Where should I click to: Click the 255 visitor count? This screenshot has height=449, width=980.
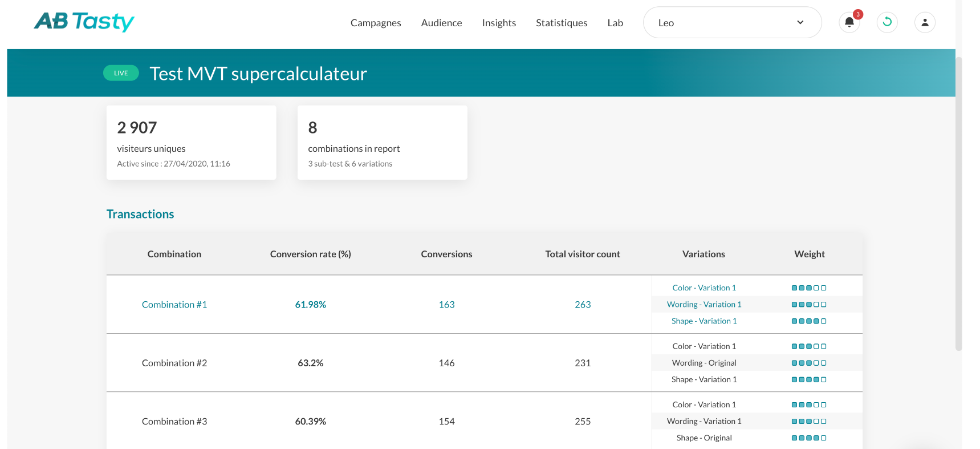point(583,422)
